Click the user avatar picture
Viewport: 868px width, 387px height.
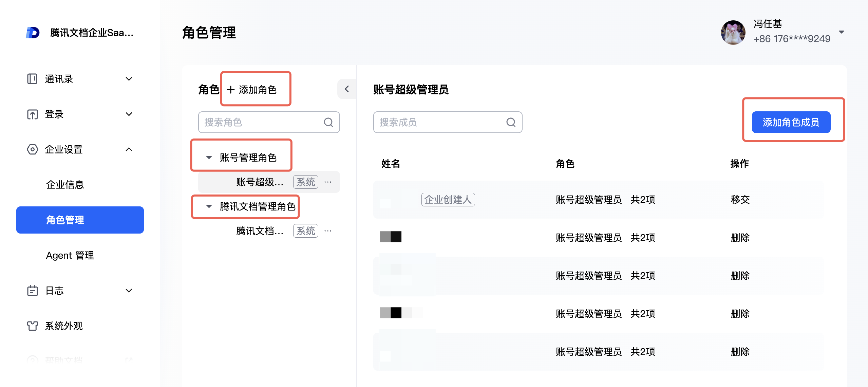733,32
